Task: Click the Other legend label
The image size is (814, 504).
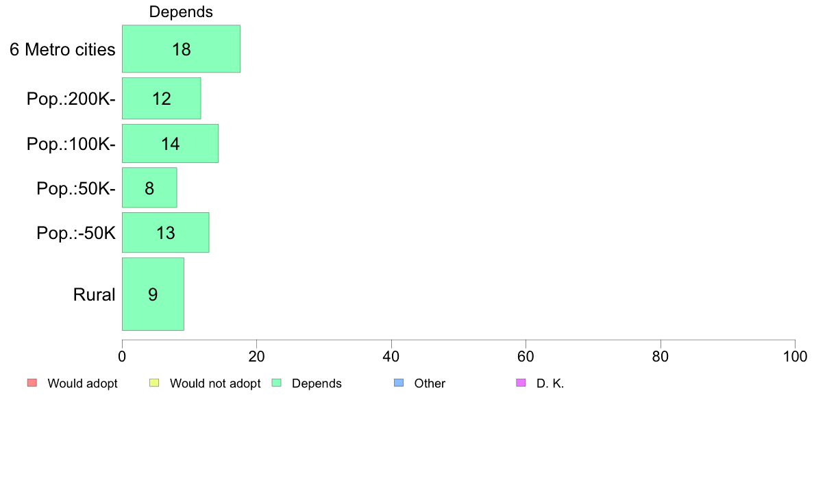Action: [430, 383]
